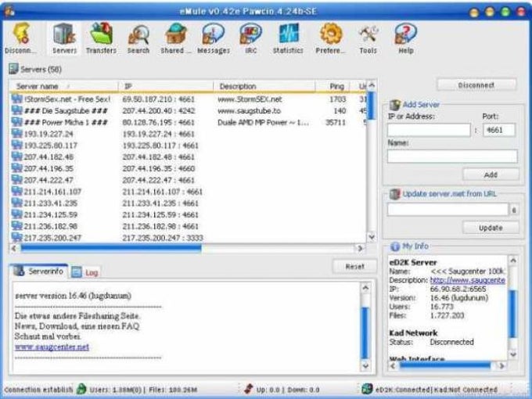This screenshot has width=532, height=399.
Task: Click the server.met URL input field
Action: (x=448, y=210)
